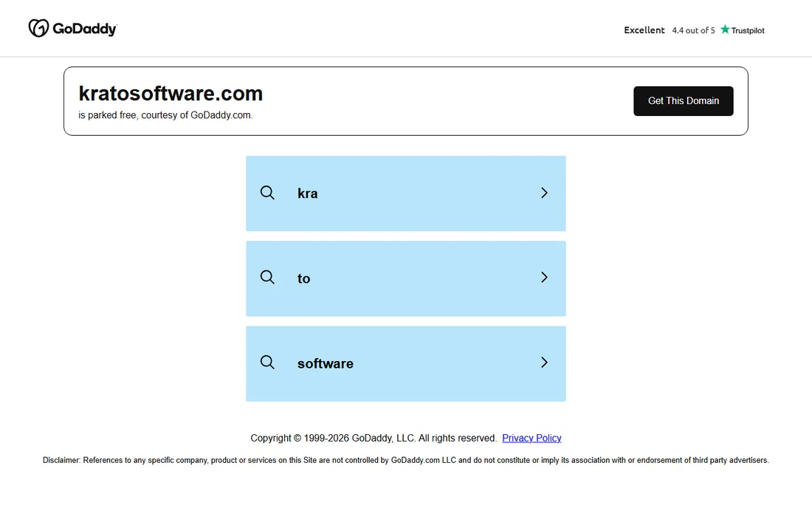Click the copyright notice text
812x508 pixels.
[x=374, y=438]
